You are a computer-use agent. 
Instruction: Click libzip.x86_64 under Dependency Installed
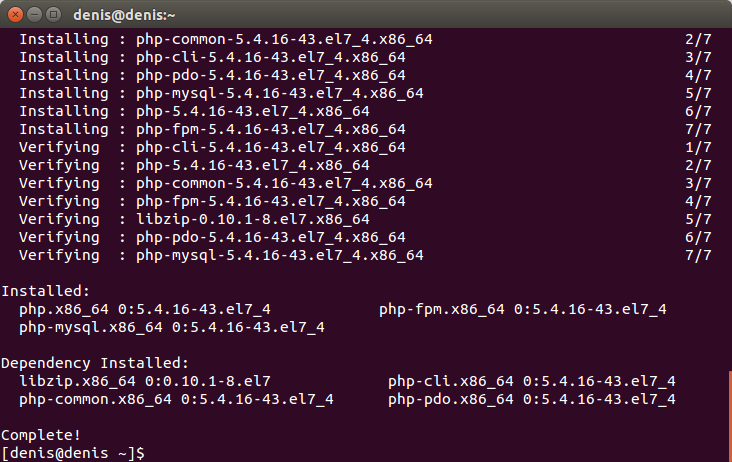point(77,381)
